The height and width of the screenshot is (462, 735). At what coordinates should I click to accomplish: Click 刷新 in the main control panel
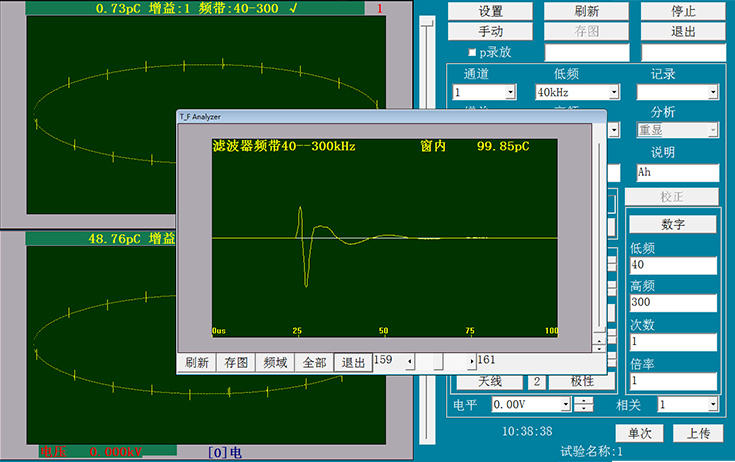point(587,11)
